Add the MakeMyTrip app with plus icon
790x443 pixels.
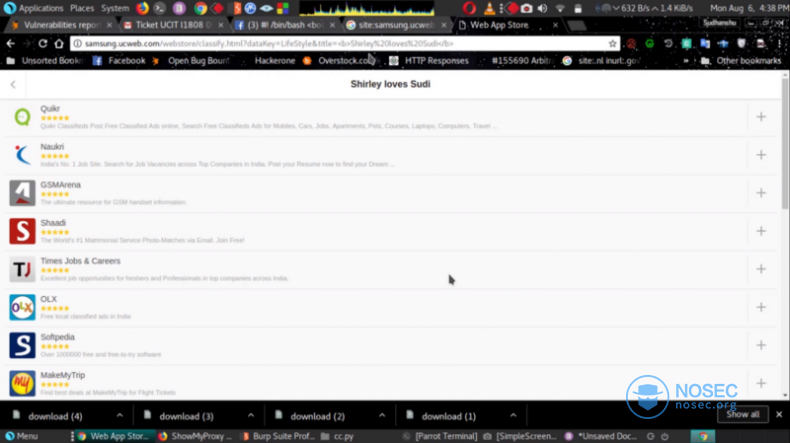point(761,383)
